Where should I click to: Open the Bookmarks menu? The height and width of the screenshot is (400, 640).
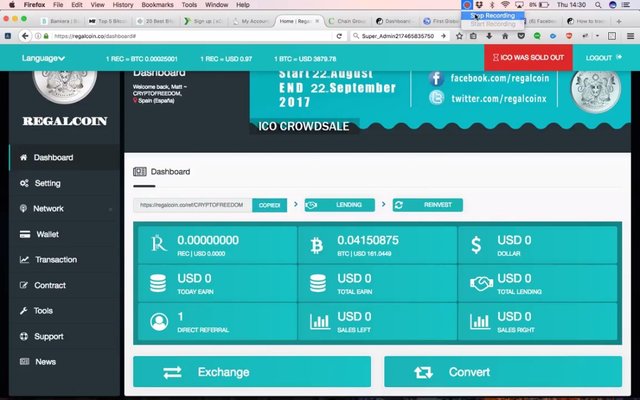[157, 5]
